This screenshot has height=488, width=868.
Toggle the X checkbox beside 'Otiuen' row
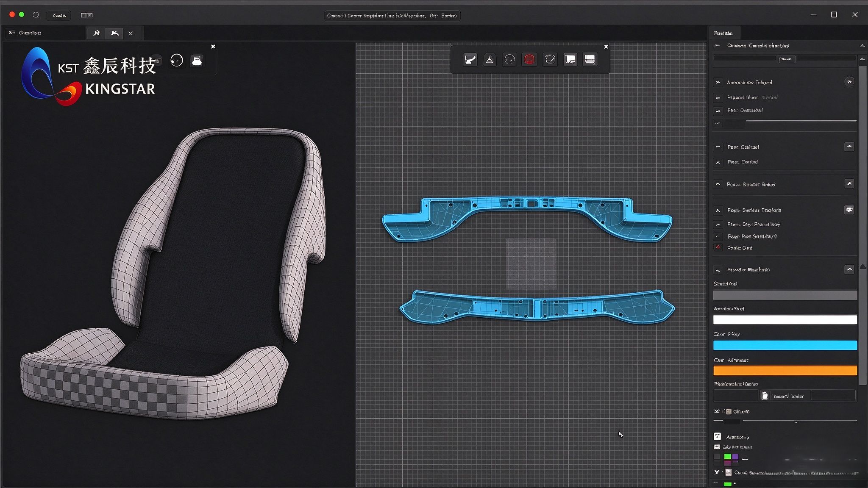[717, 411]
